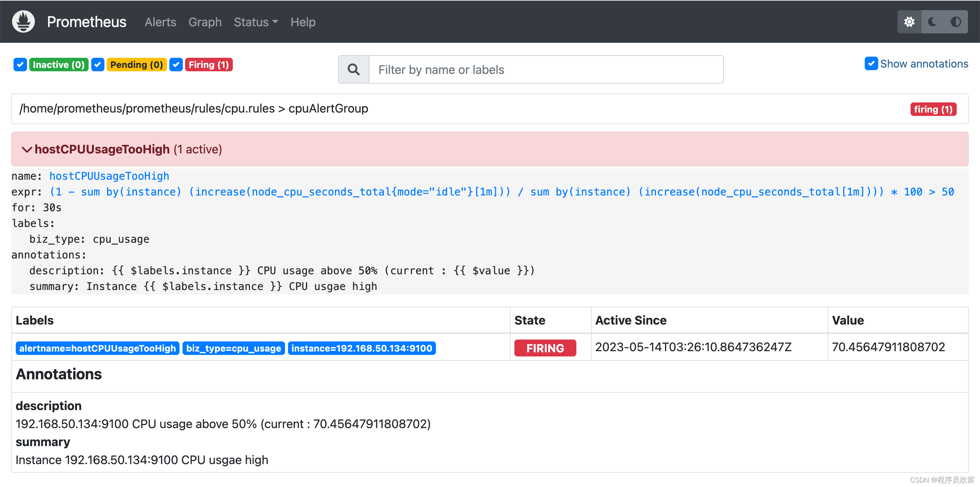This screenshot has width=980, height=487.
Task: Click the Prometheus flame logo icon
Action: [x=23, y=22]
